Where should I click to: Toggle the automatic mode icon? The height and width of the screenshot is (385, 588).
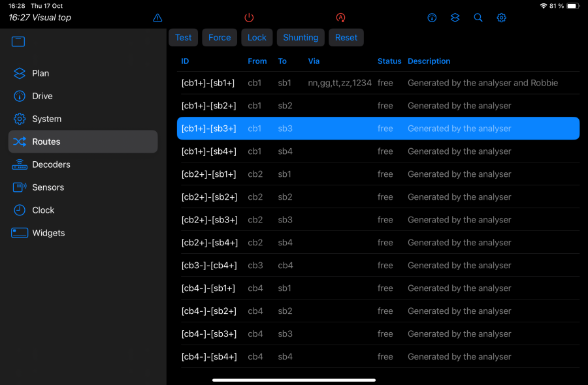click(x=340, y=18)
